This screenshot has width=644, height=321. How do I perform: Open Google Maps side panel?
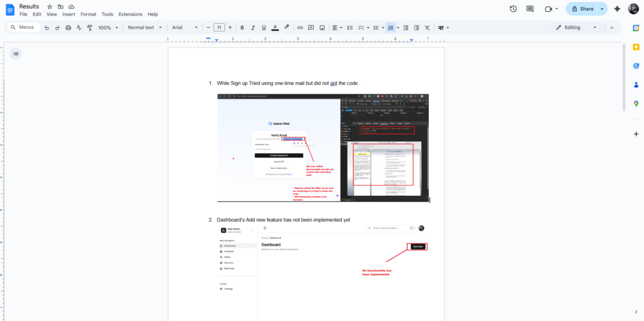pos(636,104)
